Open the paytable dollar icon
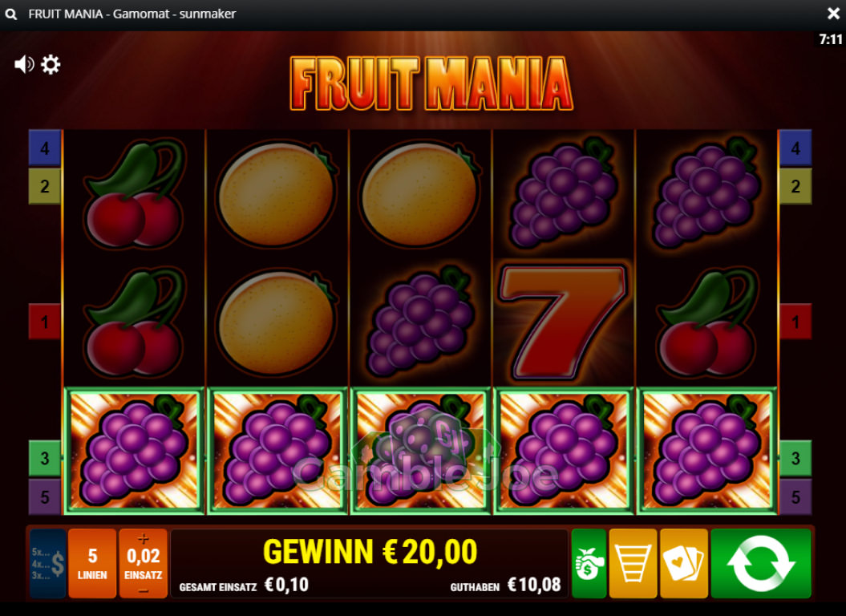 click(x=48, y=564)
